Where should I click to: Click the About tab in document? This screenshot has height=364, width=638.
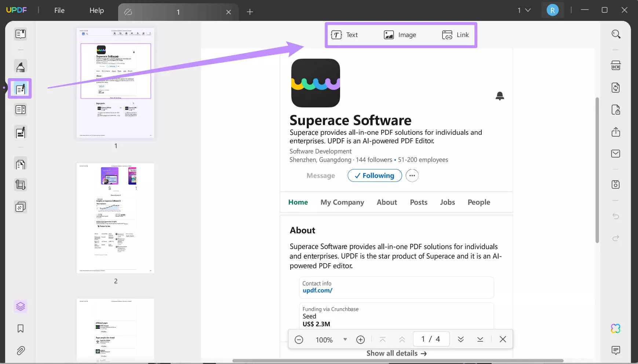click(x=387, y=202)
